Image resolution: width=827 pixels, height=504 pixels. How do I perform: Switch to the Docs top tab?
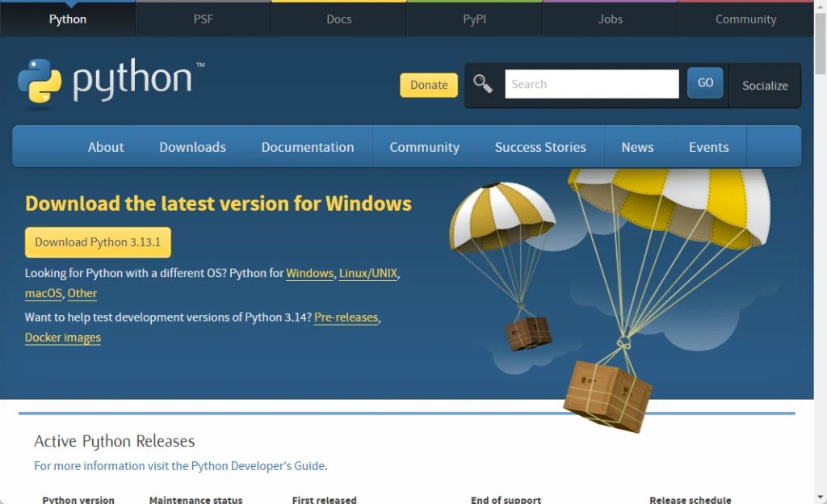coord(339,19)
